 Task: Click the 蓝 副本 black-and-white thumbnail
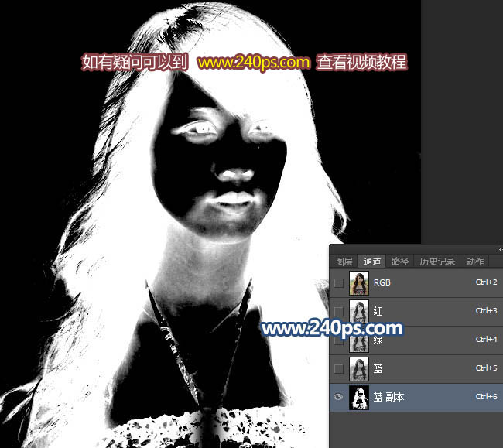pos(358,397)
